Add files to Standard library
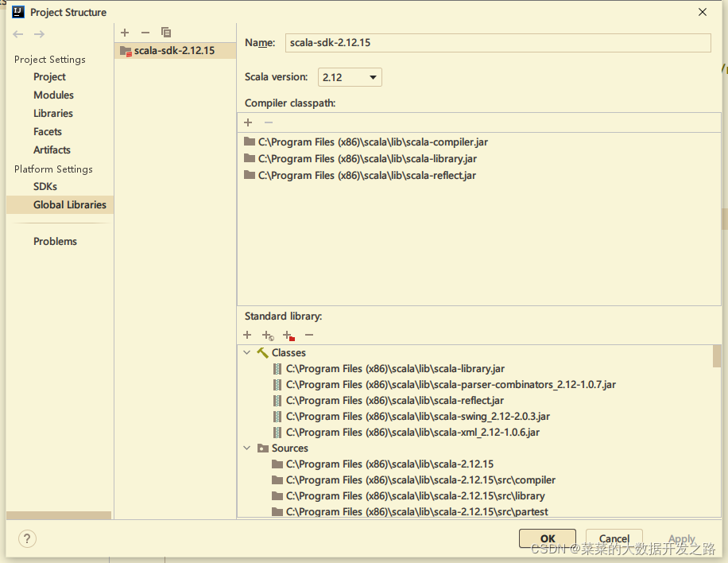This screenshot has height=563, width=728. click(x=247, y=335)
